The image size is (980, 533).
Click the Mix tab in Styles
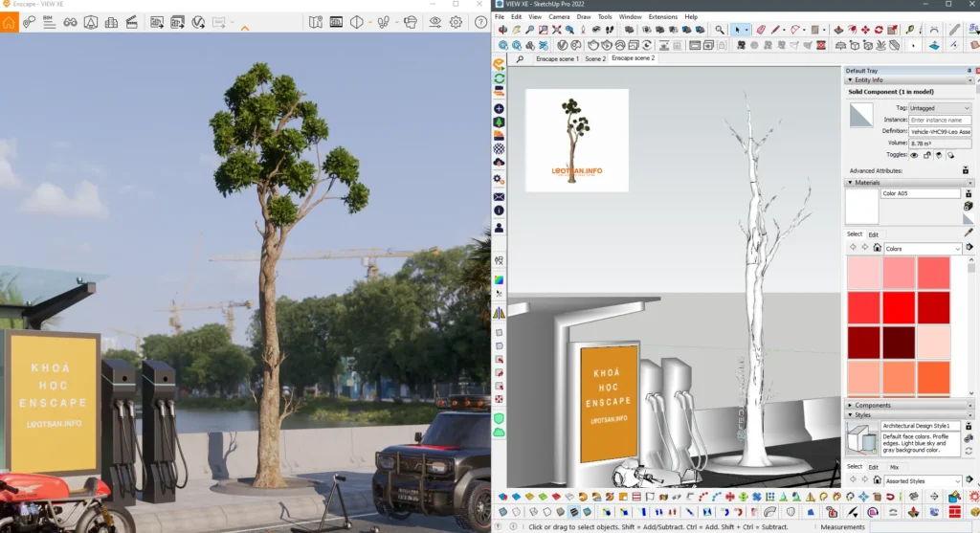click(x=895, y=467)
